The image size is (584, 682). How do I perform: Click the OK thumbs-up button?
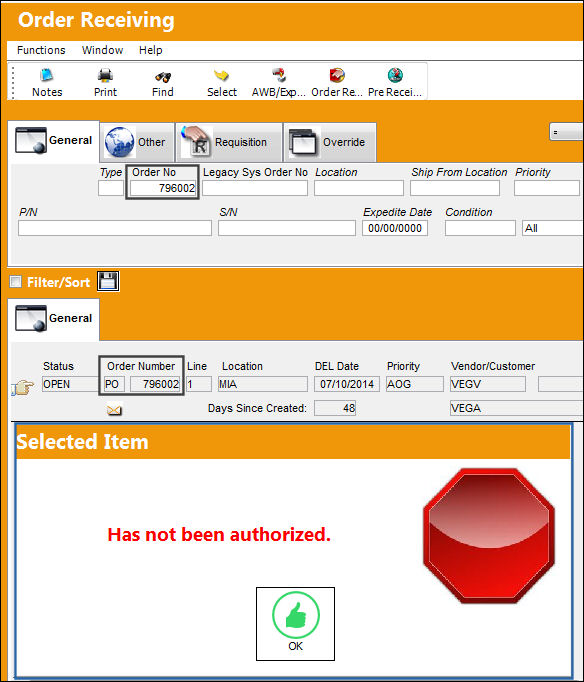coord(295,624)
